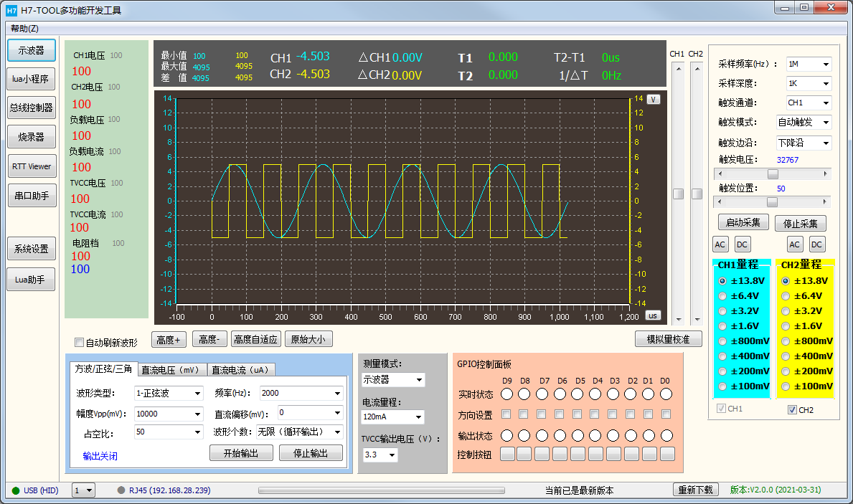The image size is (853, 504).
Task: Click the 开始输出 start output button
Action: pos(241,453)
